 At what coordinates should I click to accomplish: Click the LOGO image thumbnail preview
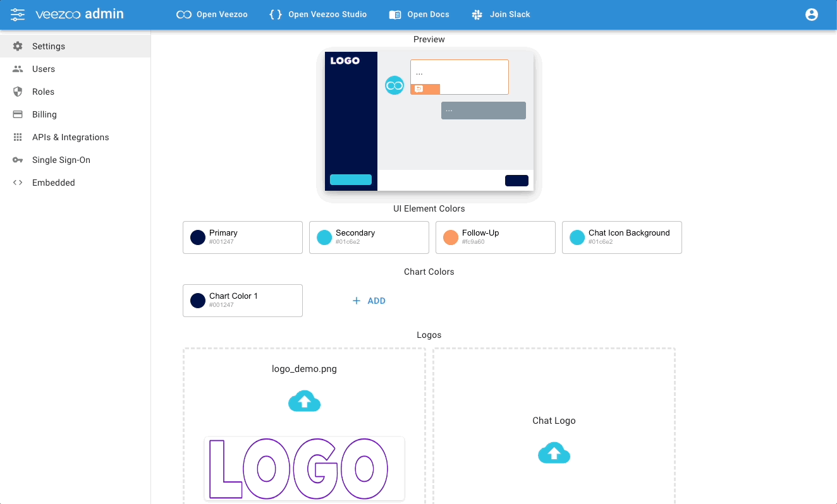[304, 468]
